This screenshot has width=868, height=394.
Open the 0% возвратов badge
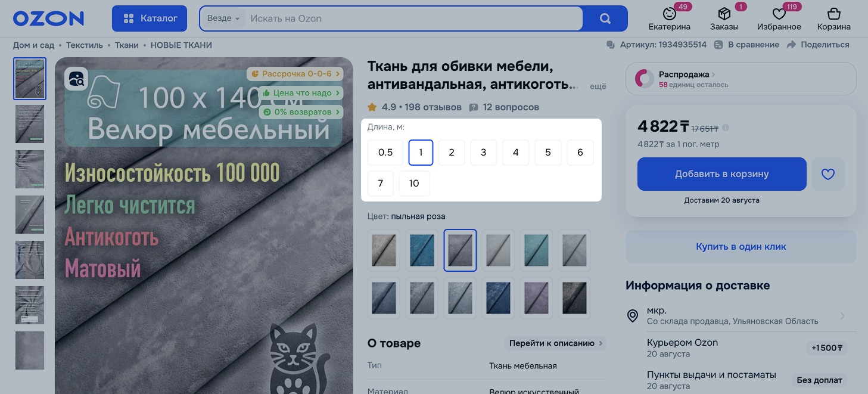[x=301, y=112]
